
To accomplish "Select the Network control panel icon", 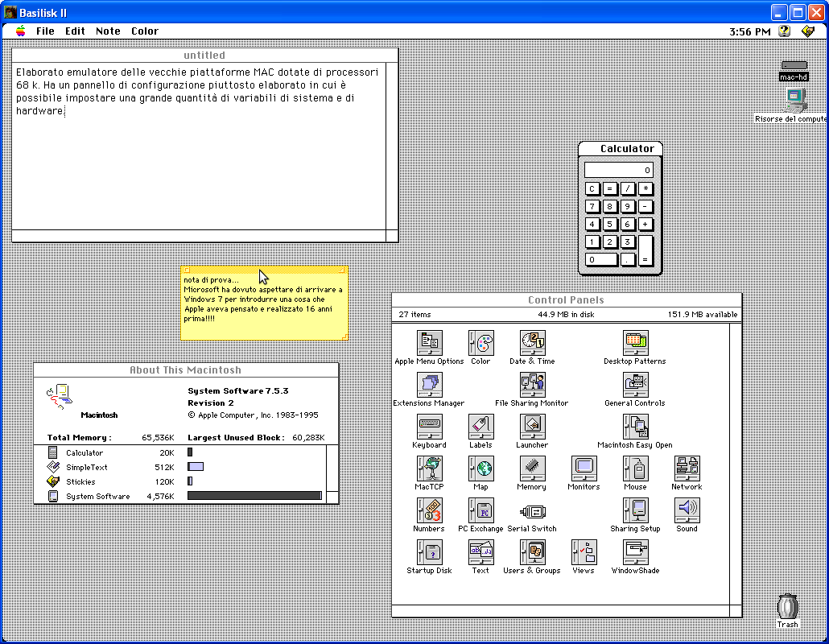I will pos(687,468).
